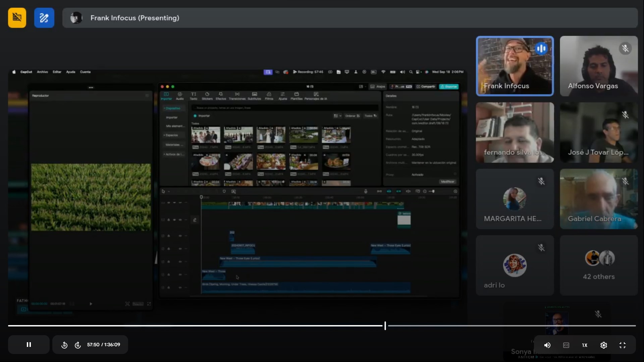Toggle the timeline microphone record icon

(x=366, y=191)
